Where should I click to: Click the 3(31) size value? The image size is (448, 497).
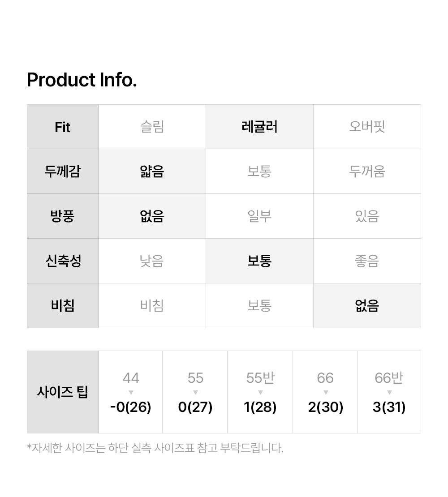[x=389, y=407]
